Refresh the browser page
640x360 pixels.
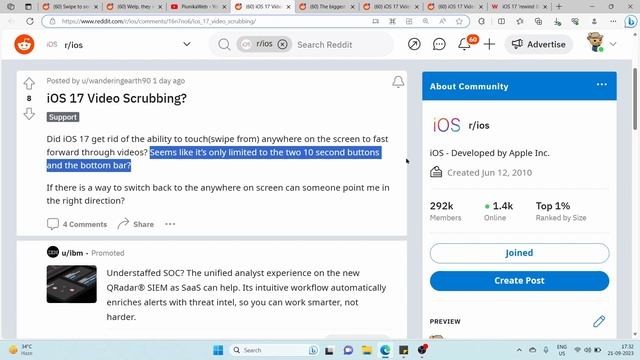tap(30, 21)
